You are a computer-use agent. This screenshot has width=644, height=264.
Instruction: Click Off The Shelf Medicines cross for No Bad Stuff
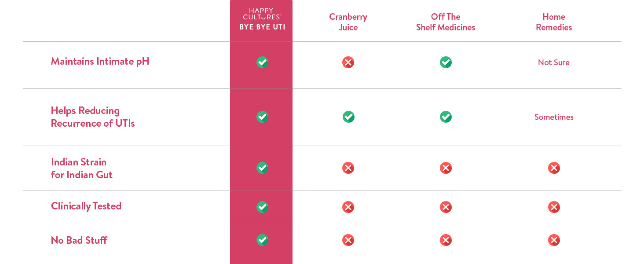pyautogui.click(x=446, y=240)
